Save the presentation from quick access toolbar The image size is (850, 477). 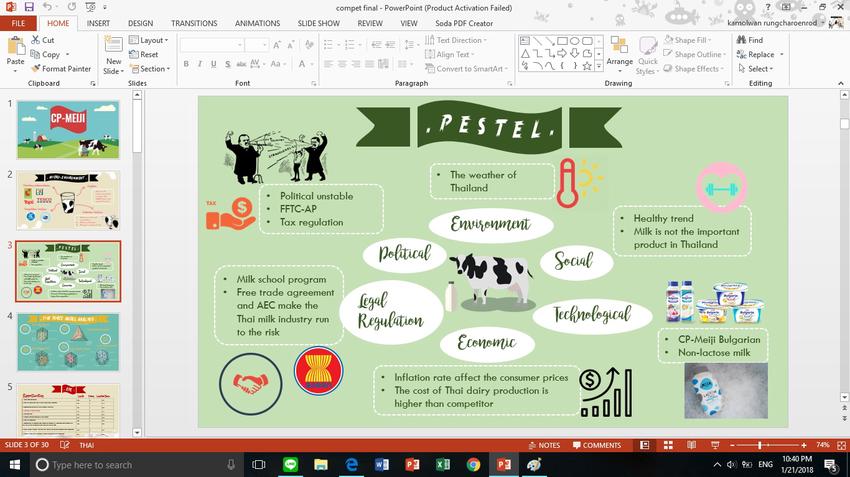[29, 7]
